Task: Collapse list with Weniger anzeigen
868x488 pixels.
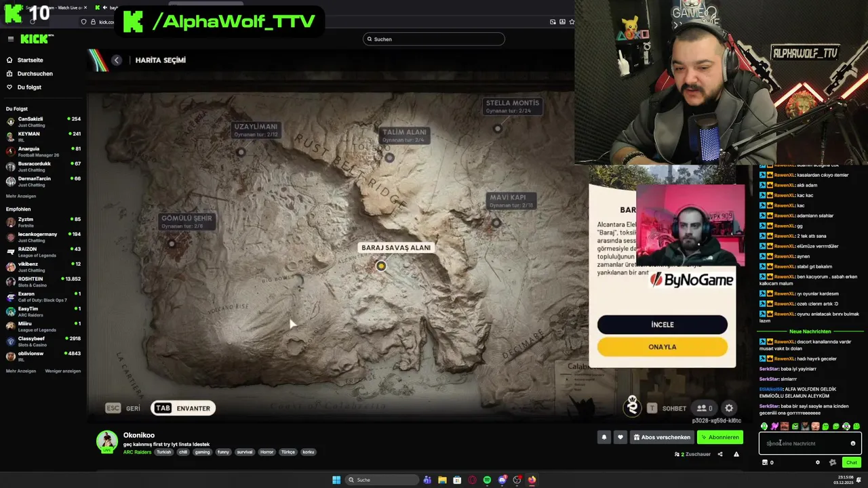Action: 63,371
